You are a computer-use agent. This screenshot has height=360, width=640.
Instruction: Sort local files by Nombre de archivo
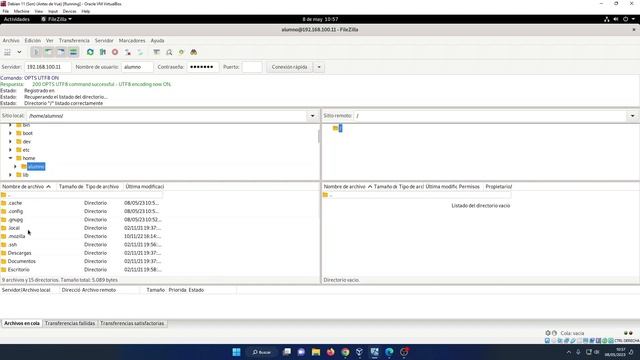coord(27,187)
